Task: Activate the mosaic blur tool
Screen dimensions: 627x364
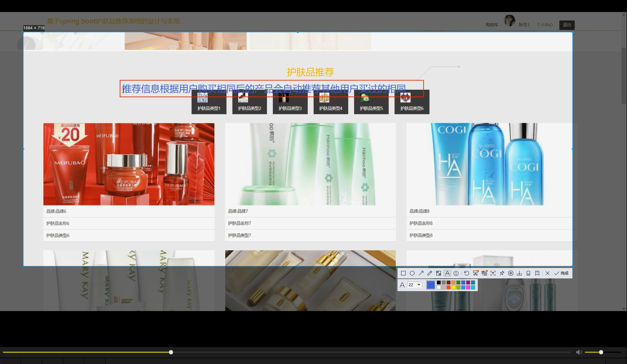Action: coord(439,273)
